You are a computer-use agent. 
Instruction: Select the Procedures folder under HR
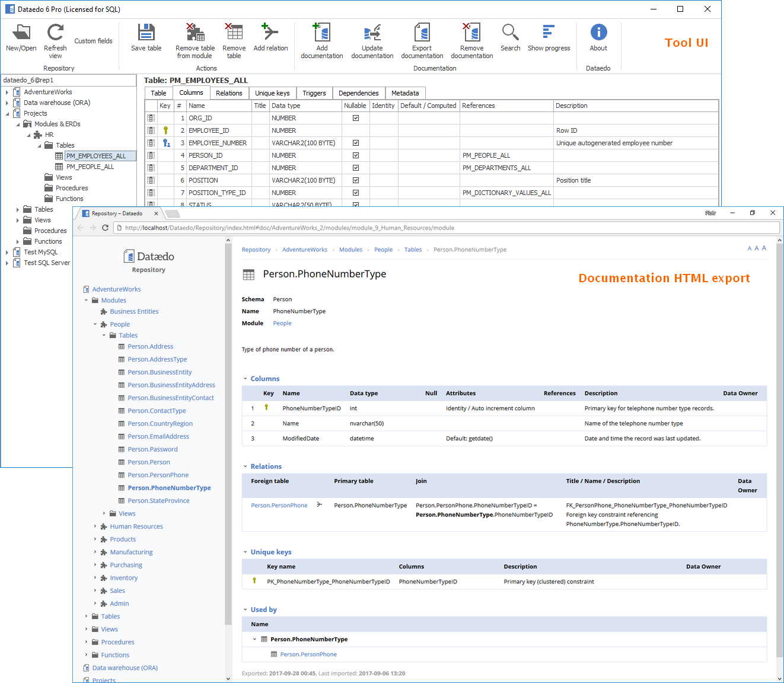(x=72, y=188)
